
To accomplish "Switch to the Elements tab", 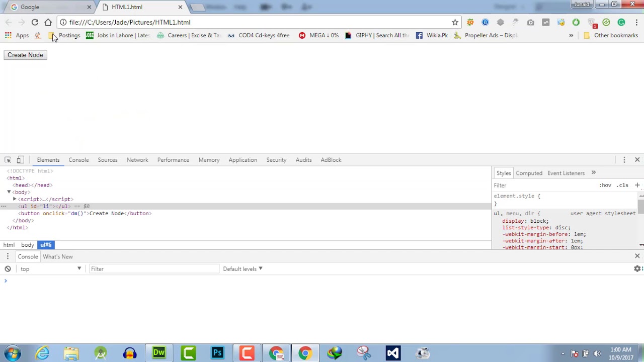I will pyautogui.click(x=48, y=160).
